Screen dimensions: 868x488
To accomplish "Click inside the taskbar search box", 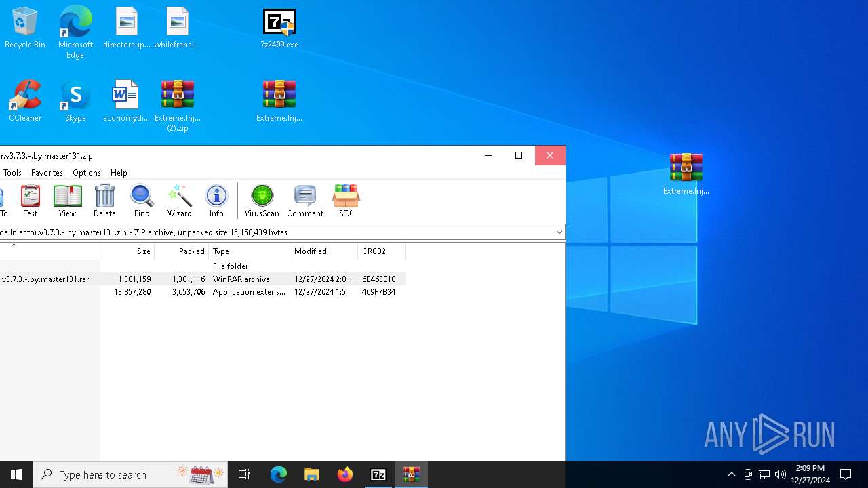I will click(130, 474).
